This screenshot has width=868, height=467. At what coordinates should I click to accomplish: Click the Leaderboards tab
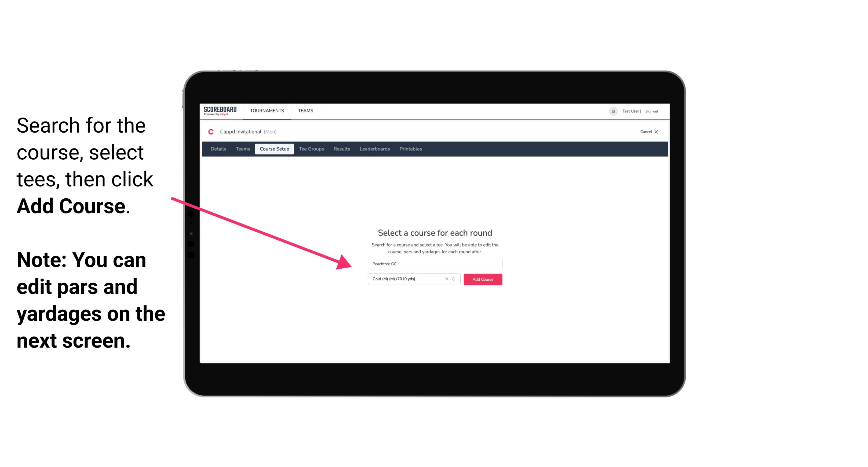click(374, 149)
